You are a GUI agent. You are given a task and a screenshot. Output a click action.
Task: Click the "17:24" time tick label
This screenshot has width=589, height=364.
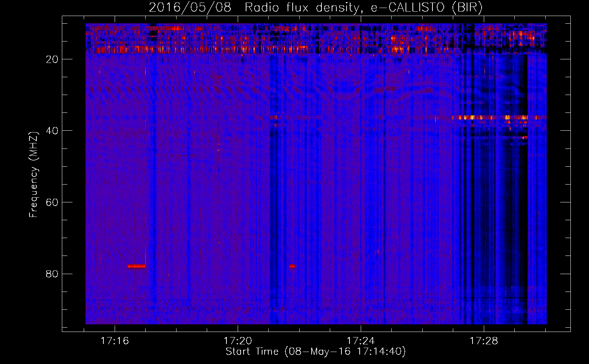pyautogui.click(x=361, y=341)
